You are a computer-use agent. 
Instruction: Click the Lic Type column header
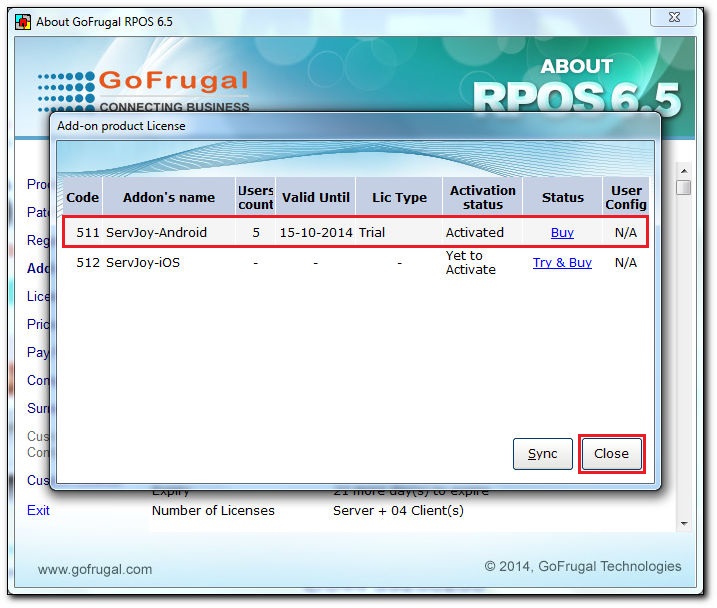(x=399, y=197)
